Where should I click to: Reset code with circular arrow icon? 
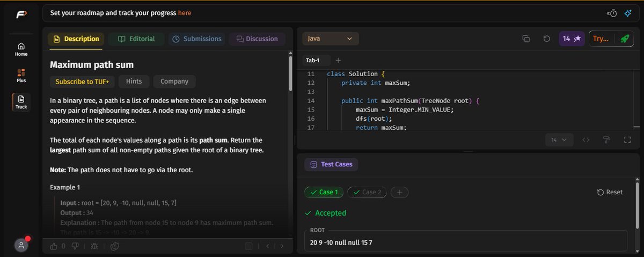point(546,39)
